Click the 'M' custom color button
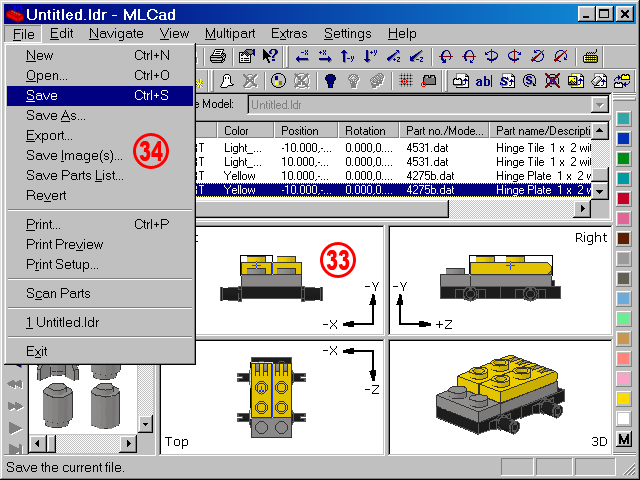Screen dimensions: 640x480 pyautogui.click(x=624, y=440)
